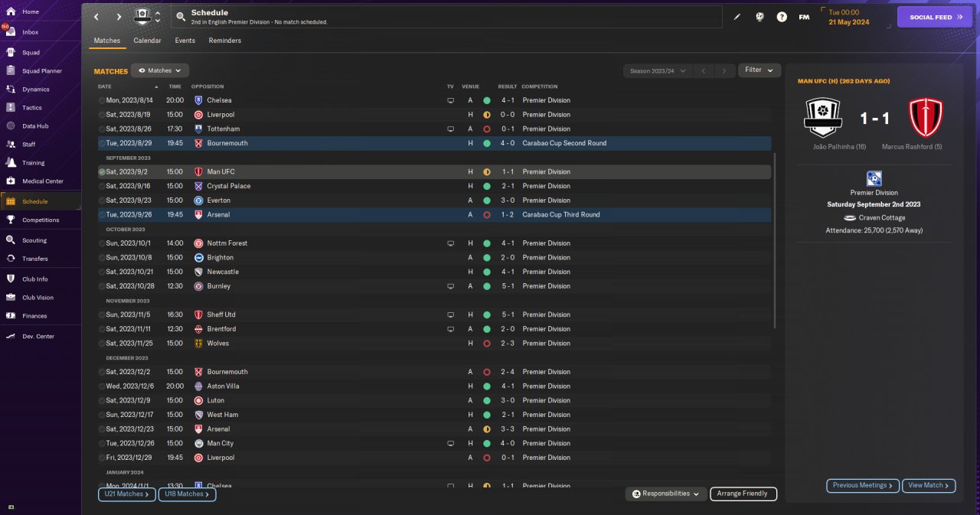Toggle the green check on the Man UFC row

point(102,172)
